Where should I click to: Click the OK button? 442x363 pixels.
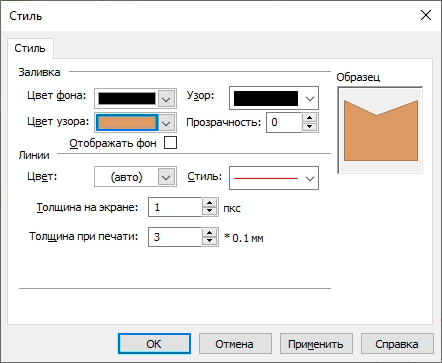[154, 344]
